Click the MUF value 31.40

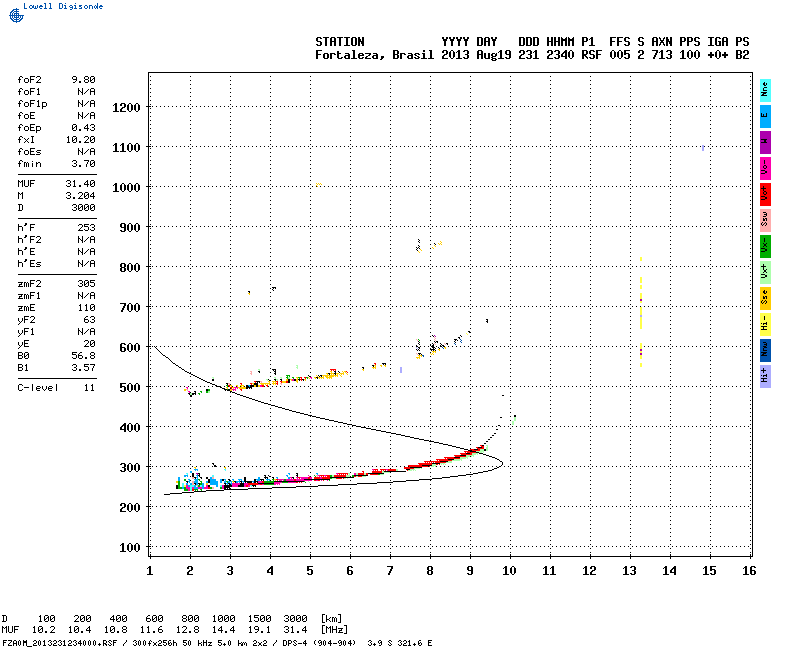pyautogui.click(x=81, y=184)
